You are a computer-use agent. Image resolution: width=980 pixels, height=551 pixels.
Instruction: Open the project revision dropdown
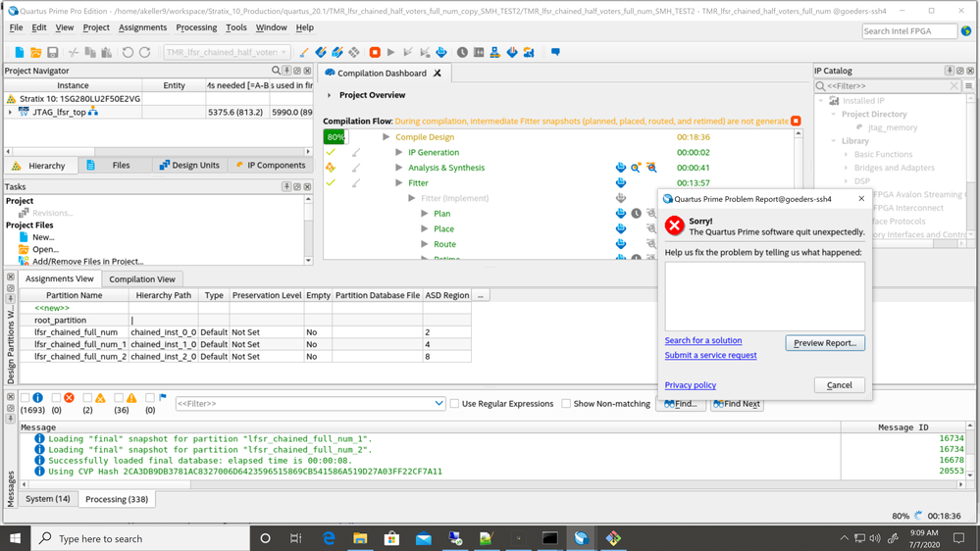point(227,52)
